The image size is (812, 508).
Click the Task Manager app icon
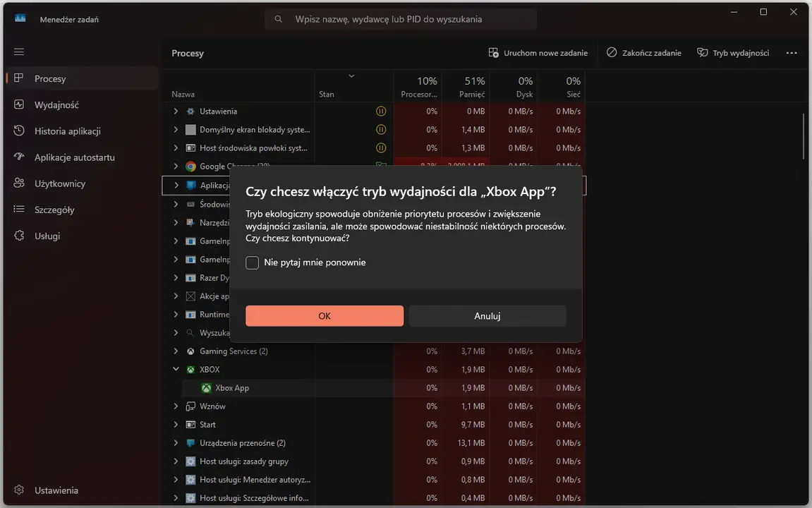pos(20,18)
